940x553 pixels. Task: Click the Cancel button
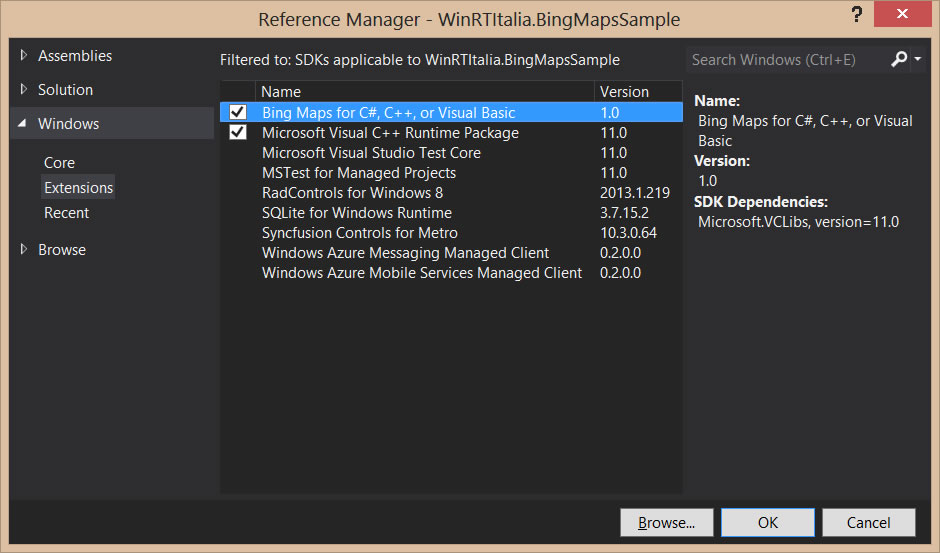pyautogui.click(x=868, y=522)
